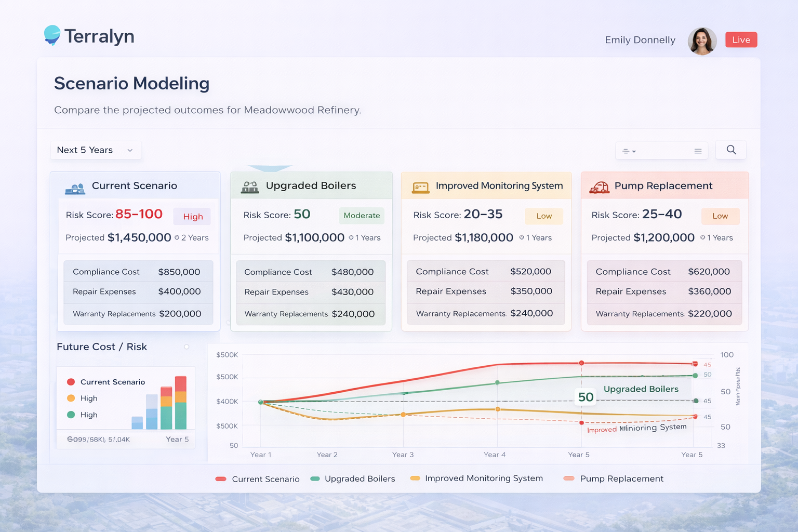
Task: Toggle Pump Replacement series in chart legend
Action: [x=613, y=479]
